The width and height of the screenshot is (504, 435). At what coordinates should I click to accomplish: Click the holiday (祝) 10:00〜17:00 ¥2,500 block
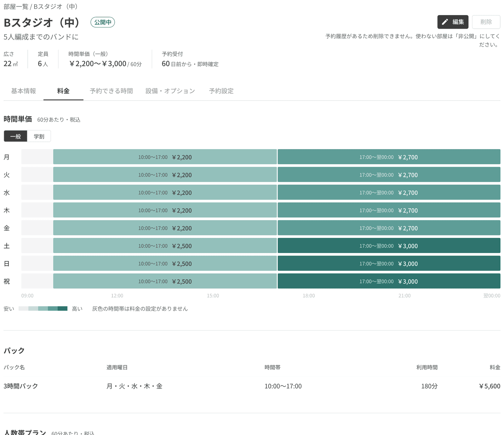tap(165, 281)
